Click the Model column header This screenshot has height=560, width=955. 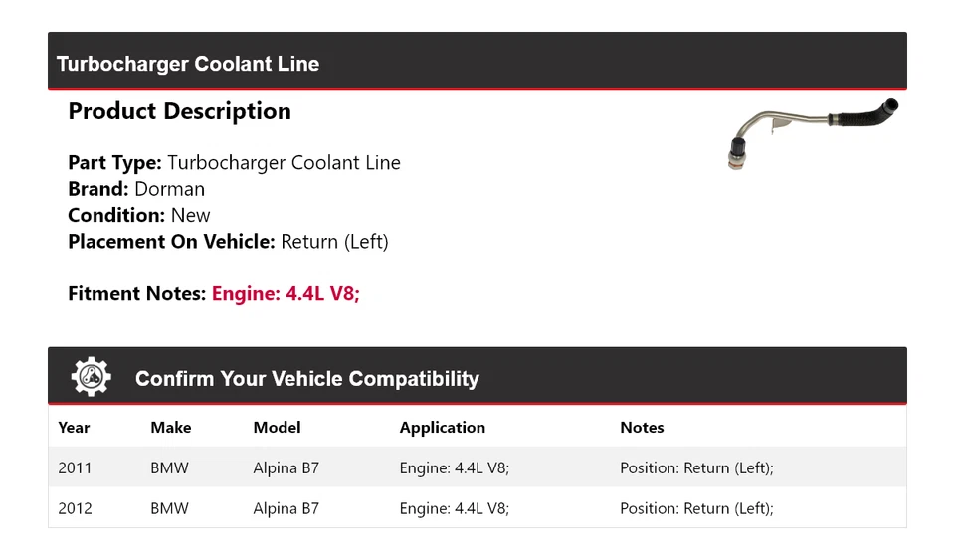coord(277,428)
